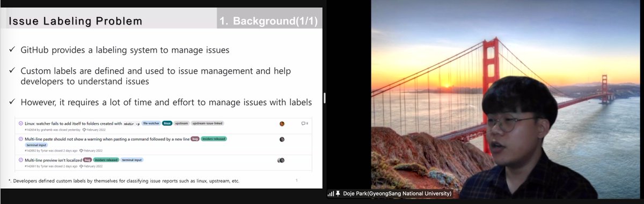Click assignee avatar on Multi-line paste issue row
The height and width of the screenshot is (204, 644).
pyautogui.click(x=282, y=140)
